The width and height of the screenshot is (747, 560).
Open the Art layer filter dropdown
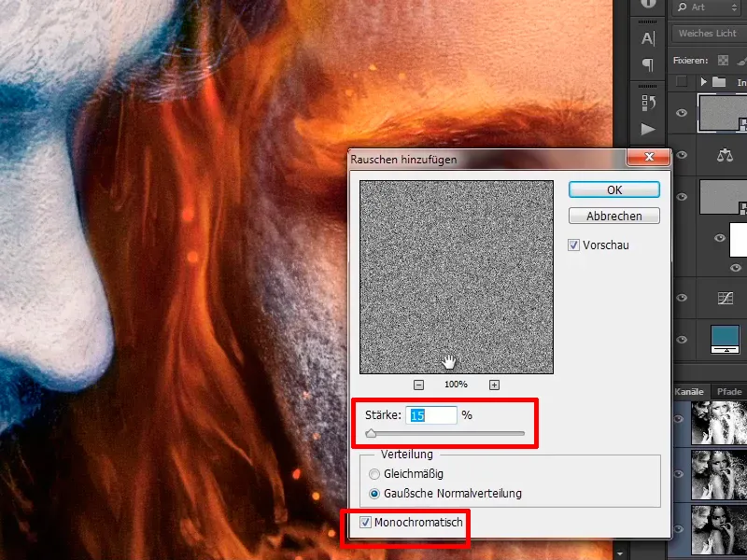pos(708,7)
